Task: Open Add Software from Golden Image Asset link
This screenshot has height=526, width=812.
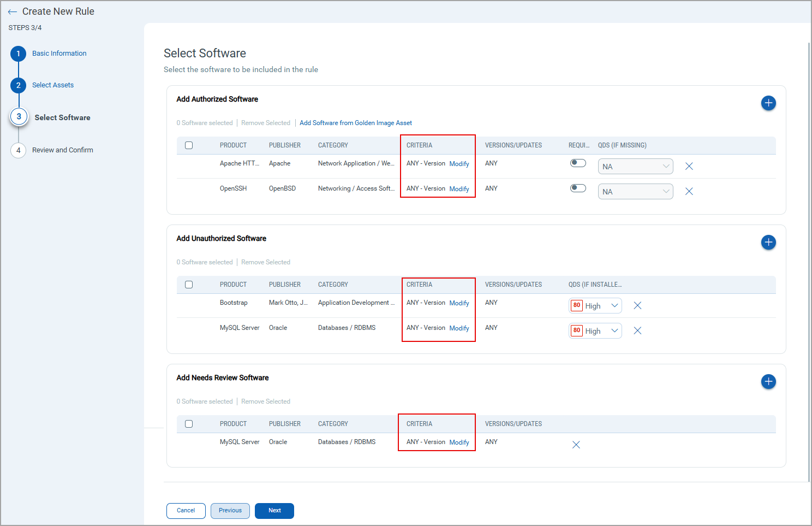Action: click(x=355, y=122)
